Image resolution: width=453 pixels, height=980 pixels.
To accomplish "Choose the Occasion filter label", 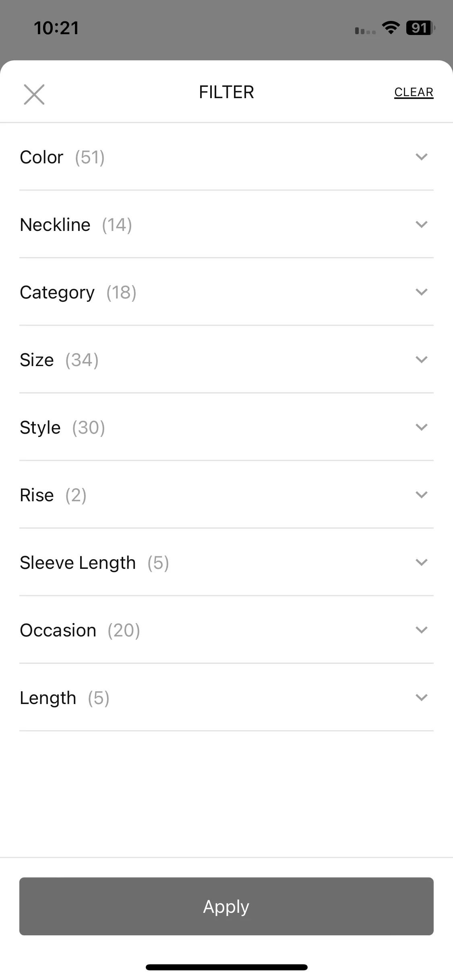I will pos(58,630).
